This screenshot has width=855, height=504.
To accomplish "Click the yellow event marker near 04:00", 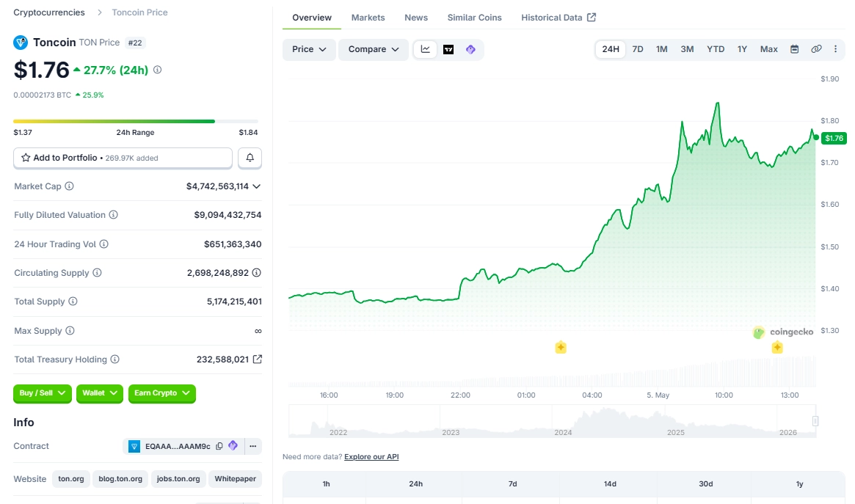I will click(x=561, y=347).
